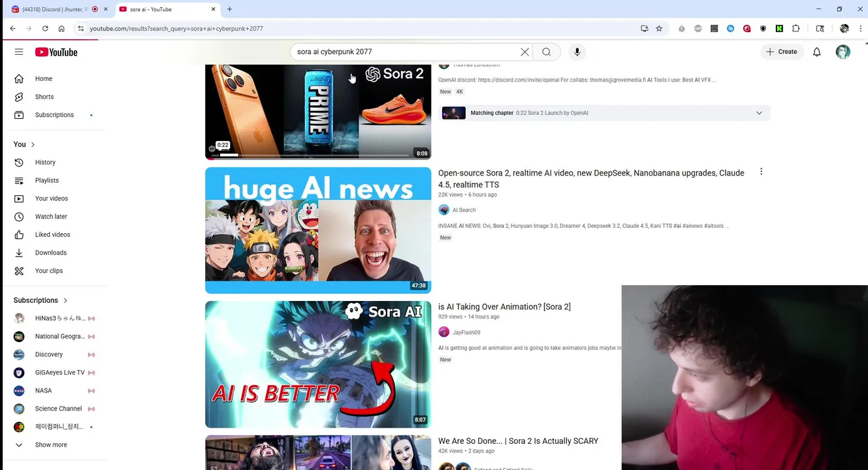Play the Sora 2 Prime can thumbnail

click(x=318, y=111)
